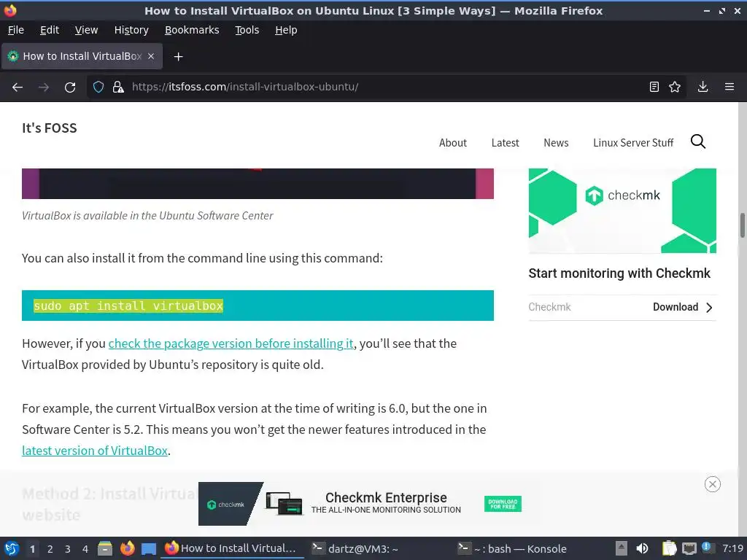Open the update notifier tray icon
The image size is (747, 560).
click(706, 548)
